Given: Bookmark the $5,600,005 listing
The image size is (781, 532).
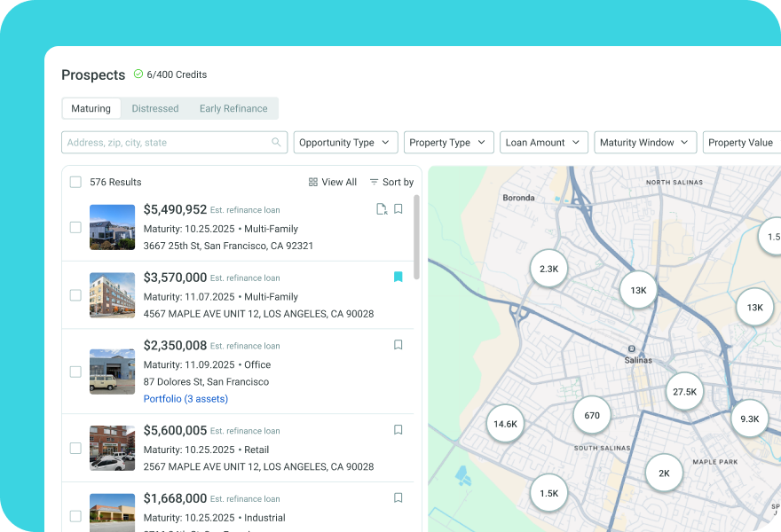Looking at the screenshot, I should pos(398,429).
